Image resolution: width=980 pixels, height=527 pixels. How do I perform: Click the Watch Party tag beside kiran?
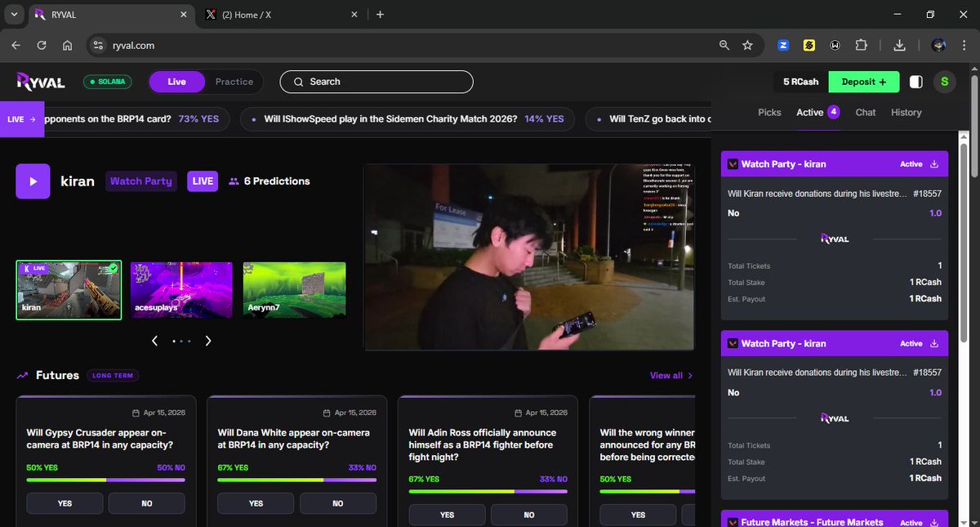coord(141,181)
